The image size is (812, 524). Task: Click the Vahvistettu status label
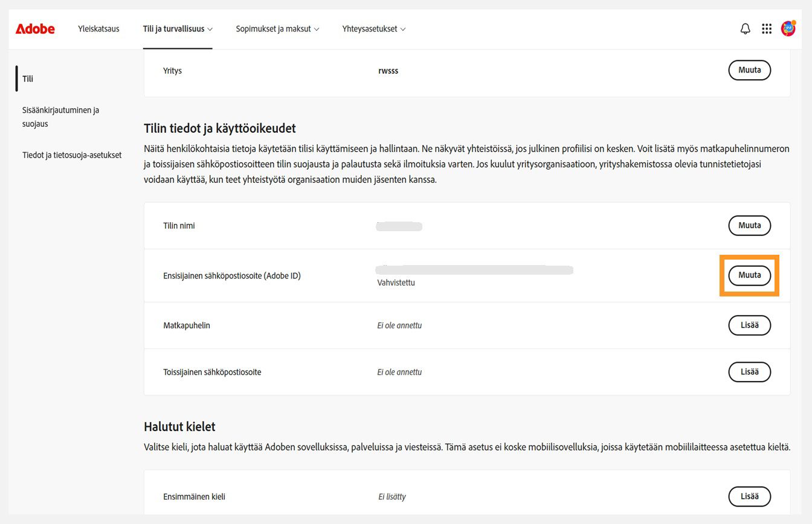pos(396,282)
